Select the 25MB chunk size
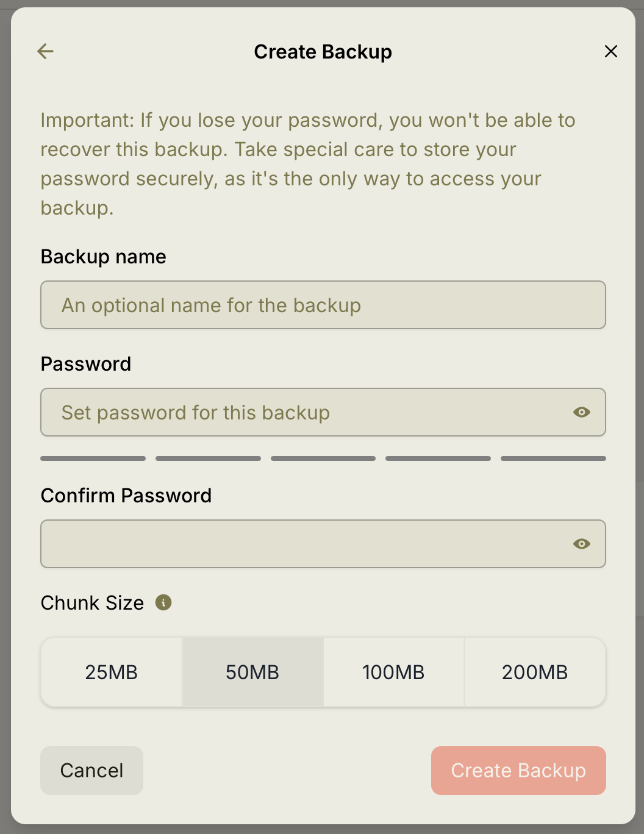The width and height of the screenshot is (644, 834). tap(112, 672)
